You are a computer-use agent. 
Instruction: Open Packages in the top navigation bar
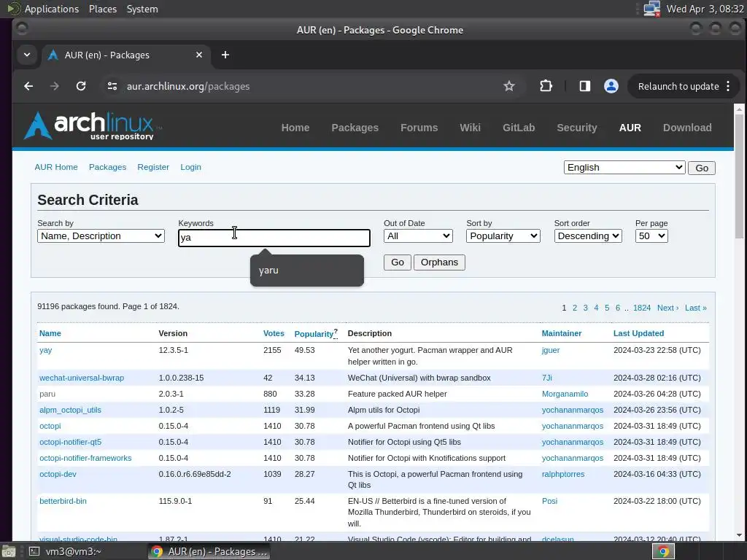pyautogui.click(x=355, y=128)
